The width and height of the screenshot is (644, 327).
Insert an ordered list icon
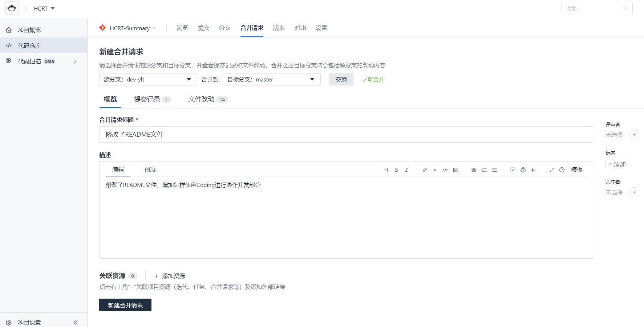tap(484, 170)
